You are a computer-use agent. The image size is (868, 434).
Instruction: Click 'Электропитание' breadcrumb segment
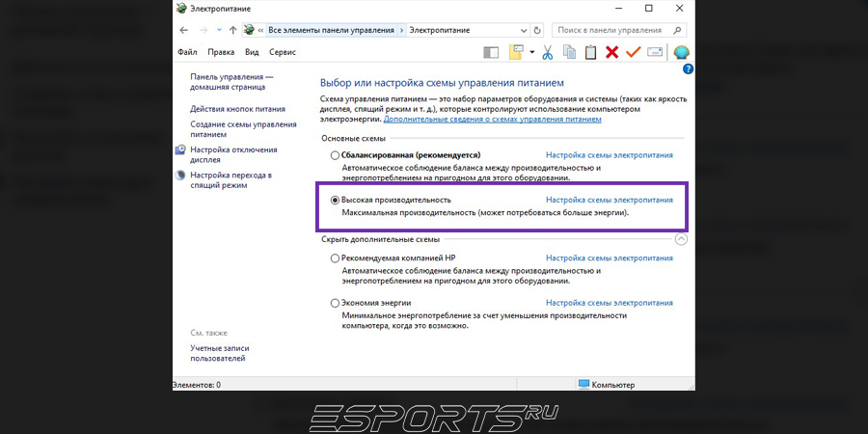pos(439,31)
